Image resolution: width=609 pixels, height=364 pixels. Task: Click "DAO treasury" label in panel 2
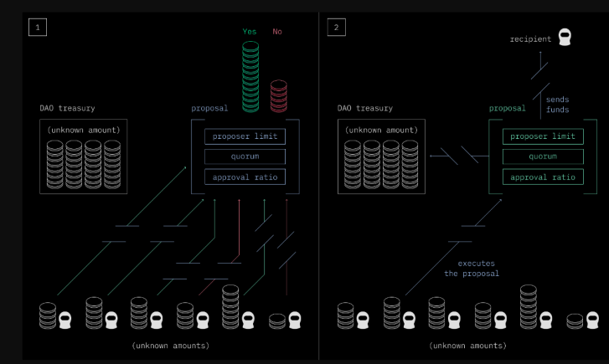coord(365,108)
